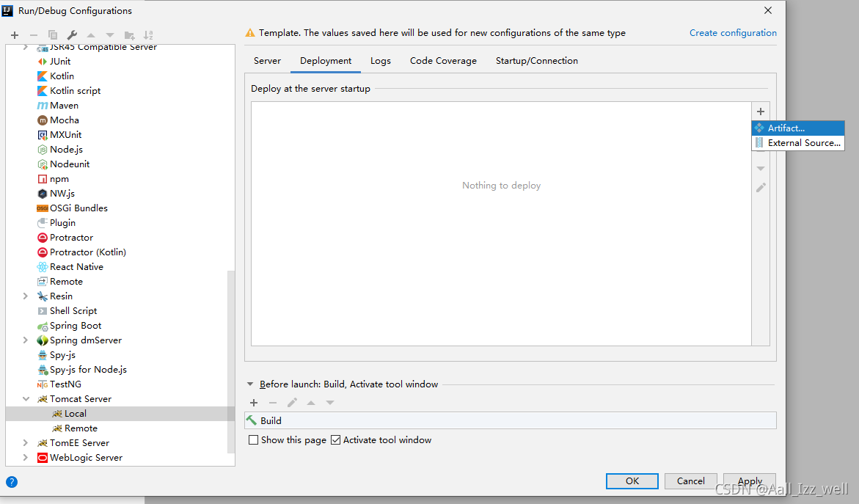Click the Cancel button
This screenshot has width=859, height=504.
[x=691, y=481]
